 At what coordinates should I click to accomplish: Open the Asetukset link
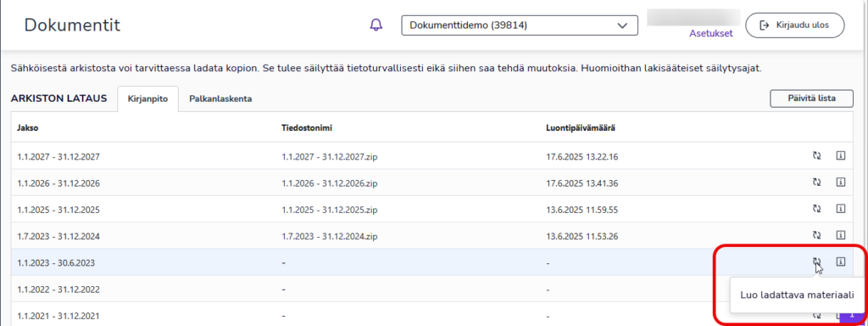[x=711, y=33]
